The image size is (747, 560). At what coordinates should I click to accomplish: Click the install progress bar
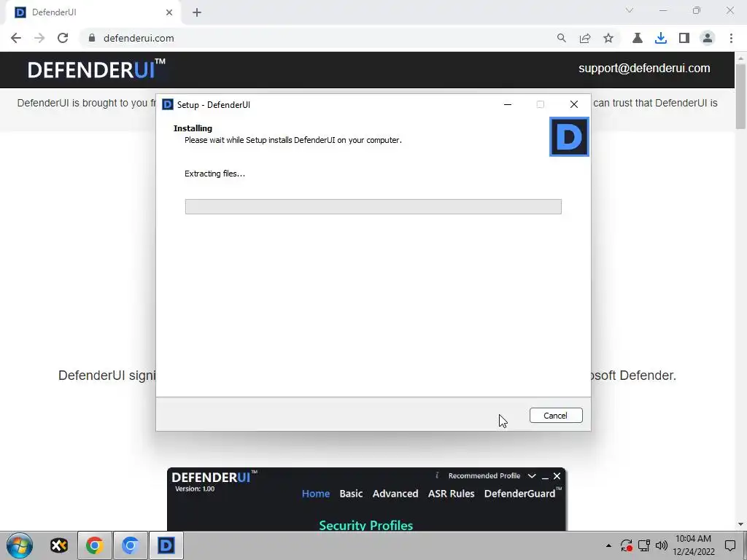[373, 206]
